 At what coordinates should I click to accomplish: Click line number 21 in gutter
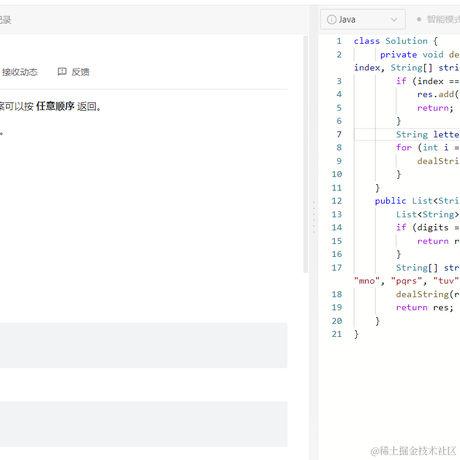coord(337,334)
